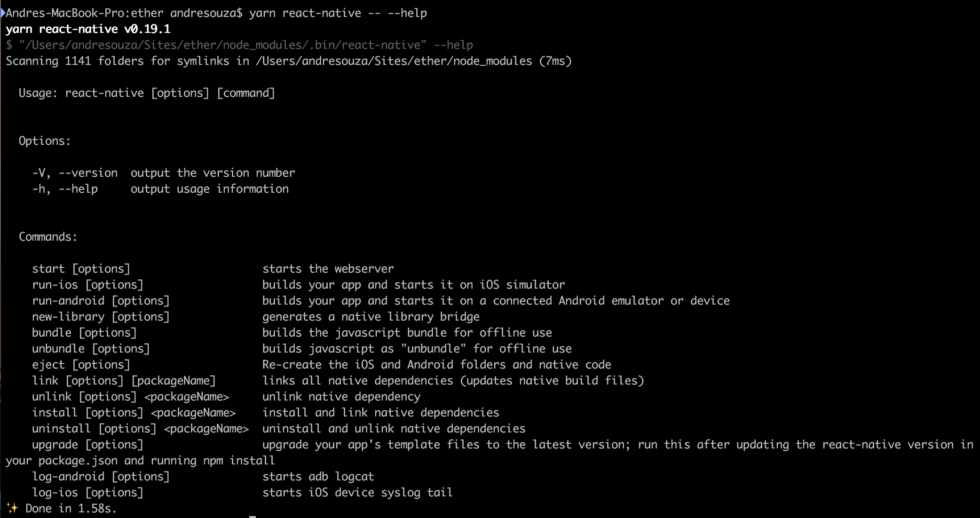Click 'upgrade [options]' command entry
Image resolution: width=980 pixels, height=518 pixels.
(87, 445)
